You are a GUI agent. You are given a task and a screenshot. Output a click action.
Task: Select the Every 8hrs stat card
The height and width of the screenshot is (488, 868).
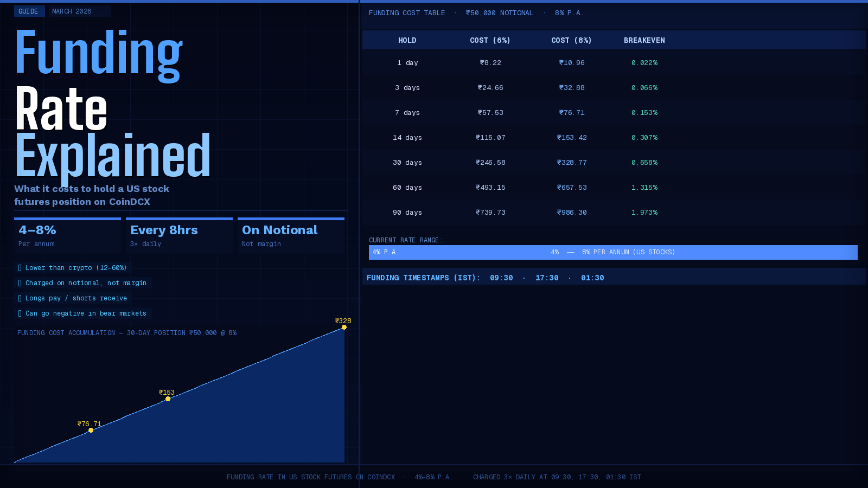click(x=179, y=235)
